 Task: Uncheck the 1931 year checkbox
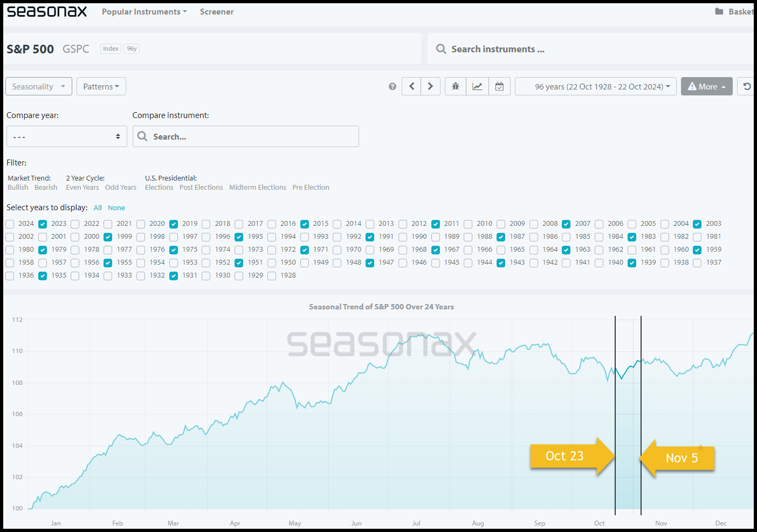[x=174, y=276]
